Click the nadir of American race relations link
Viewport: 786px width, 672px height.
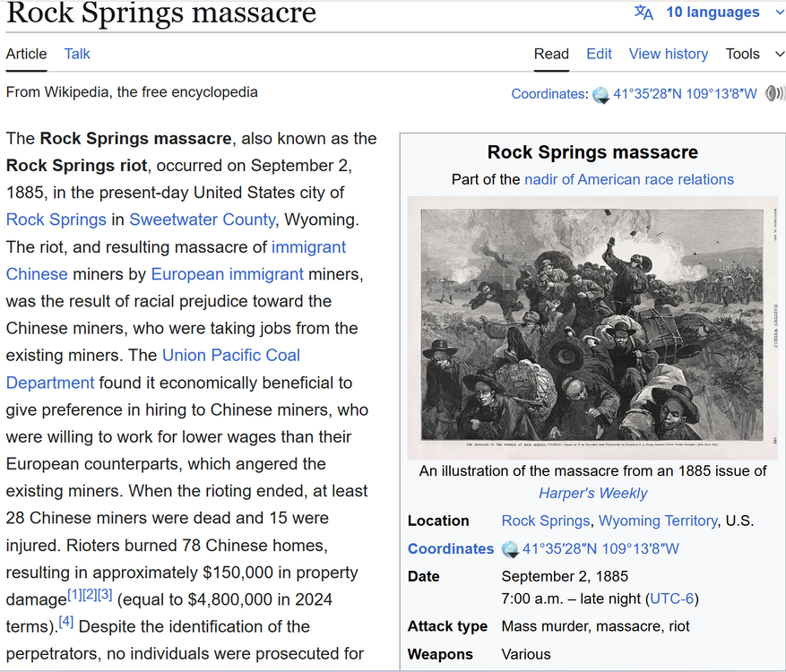628,179
